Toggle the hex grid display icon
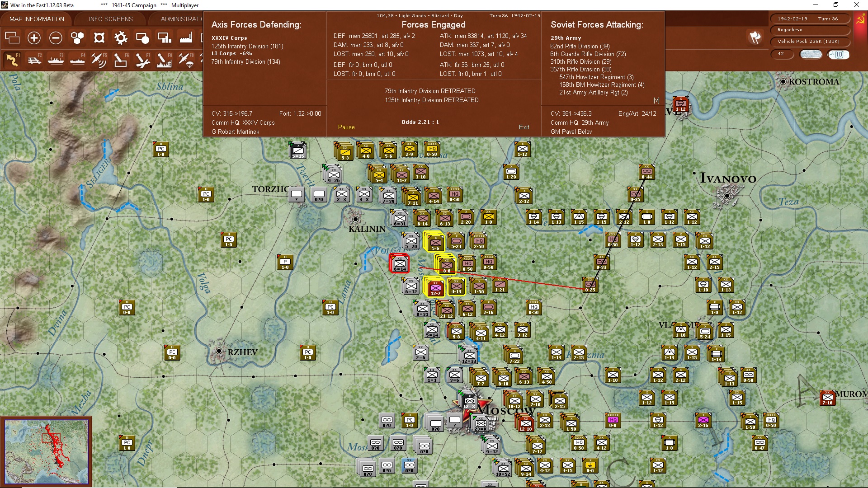 (77, 38)
